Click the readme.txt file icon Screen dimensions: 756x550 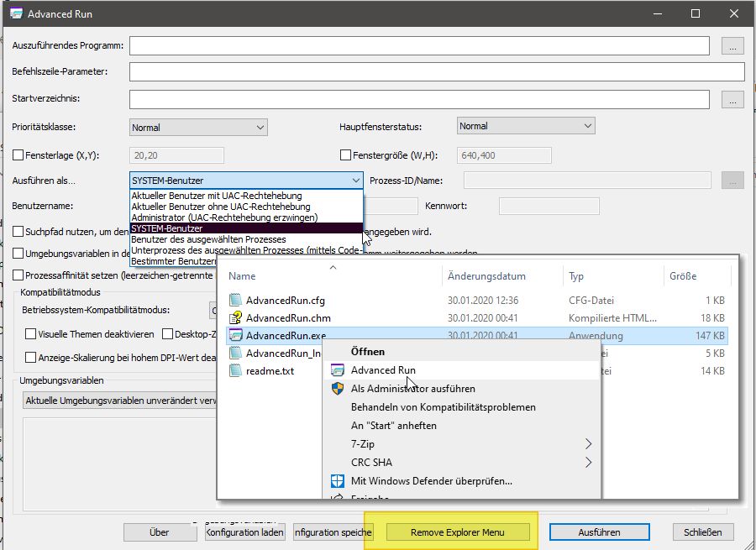[x=236, y=370]
